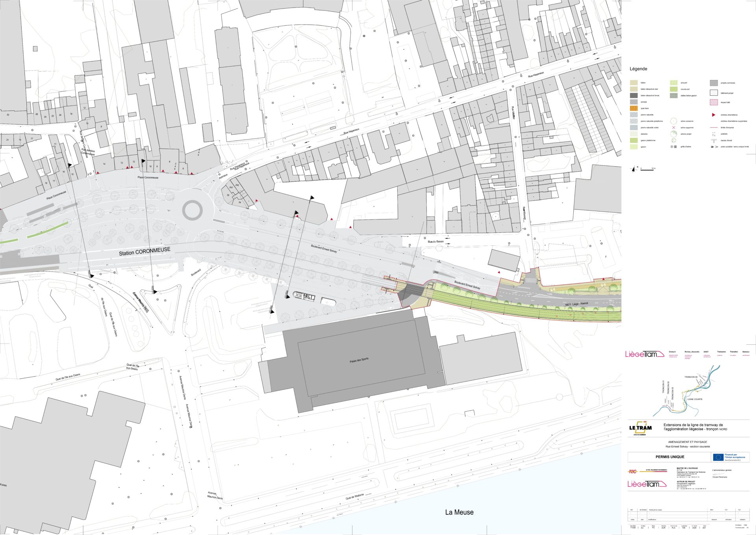
Task: Click the LiègeTram logo above the overview map
Action: [645, 354]
